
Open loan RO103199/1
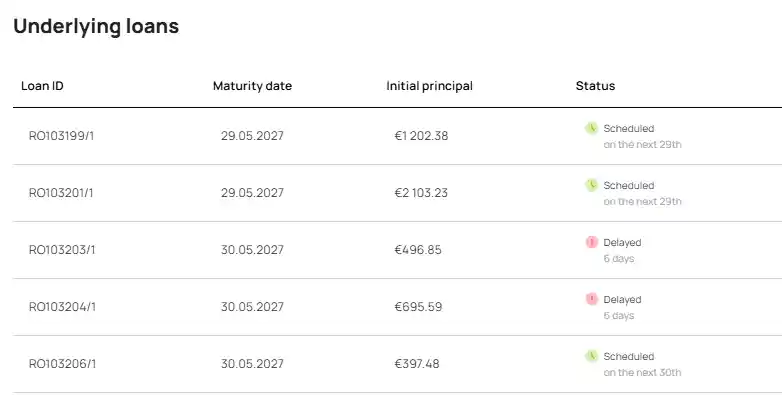61,136
